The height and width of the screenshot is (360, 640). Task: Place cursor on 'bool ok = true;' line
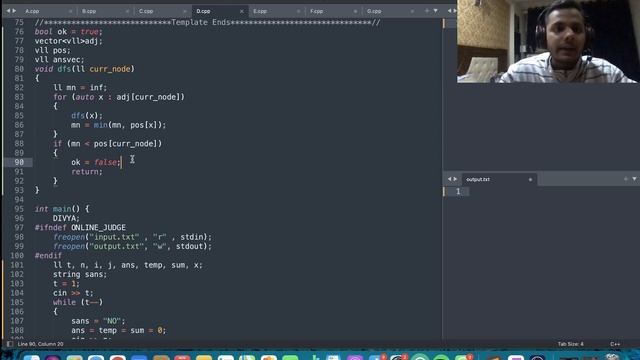tap(69, 31)
